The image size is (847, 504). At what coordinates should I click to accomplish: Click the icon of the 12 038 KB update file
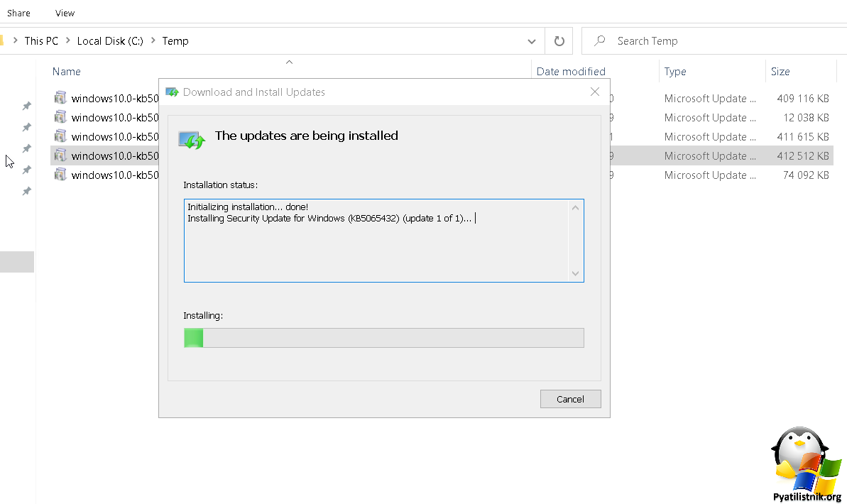tap(60, 117)
